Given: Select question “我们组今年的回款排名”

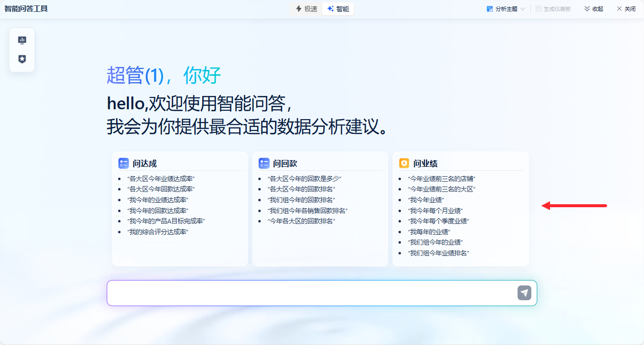Looking at the screenshot, I should coord(301,200).
